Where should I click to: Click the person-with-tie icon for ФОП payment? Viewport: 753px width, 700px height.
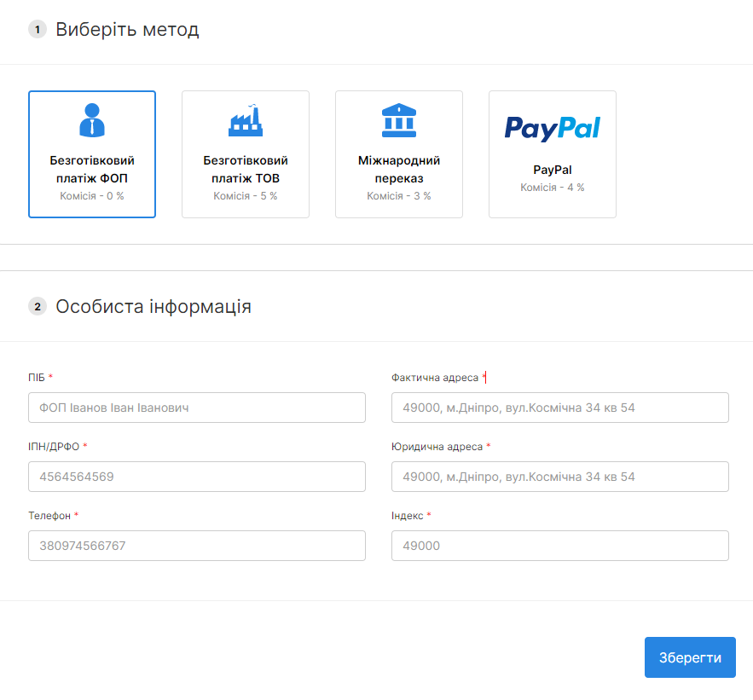(x=92, y=120)
